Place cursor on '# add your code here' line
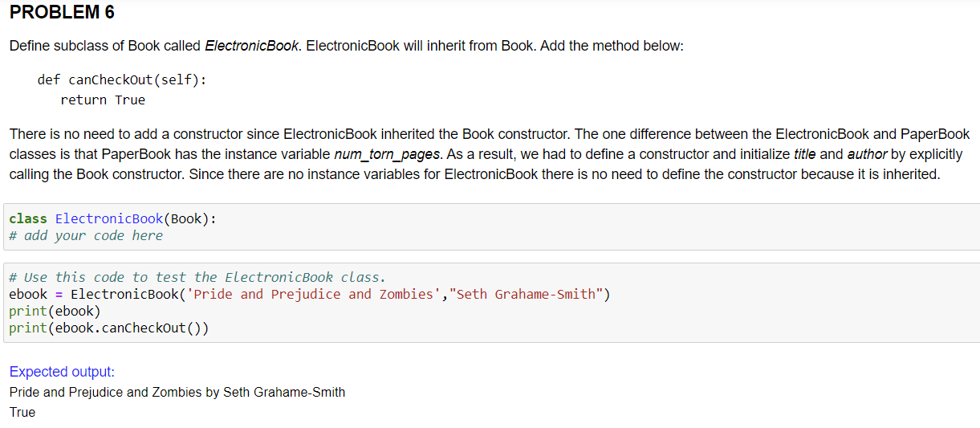The height and width of the screenshot is (428, 980). (86, 236)
